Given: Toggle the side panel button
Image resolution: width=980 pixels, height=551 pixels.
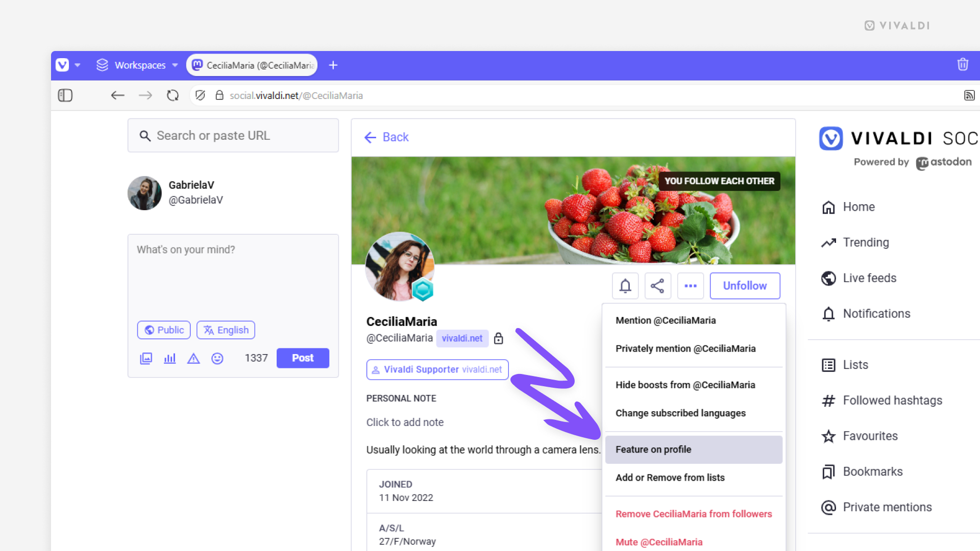Looking at the screenshot, I should click(65, 95).
